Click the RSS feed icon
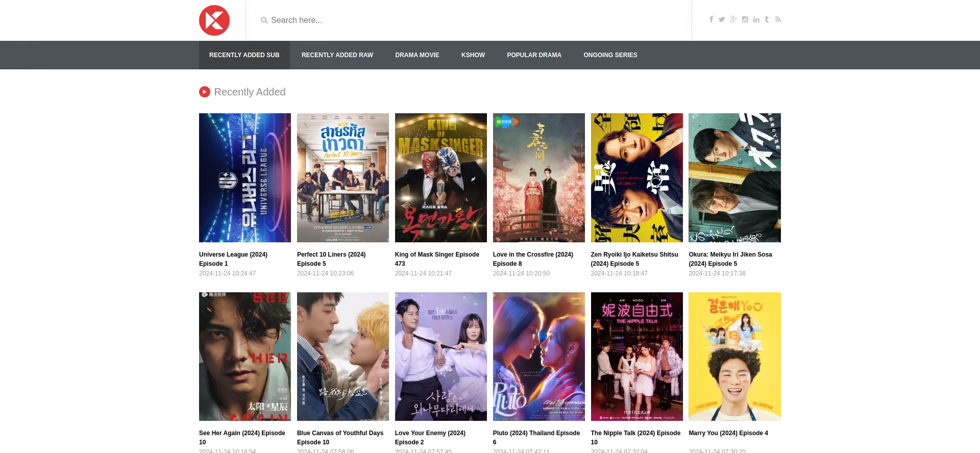980x453 pixels. click(778, 19)
